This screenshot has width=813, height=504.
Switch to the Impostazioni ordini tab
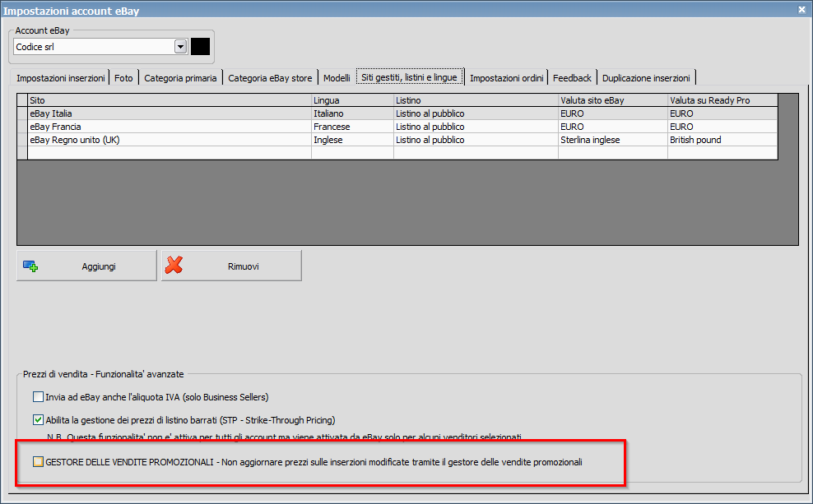click(x=507, y=78)
